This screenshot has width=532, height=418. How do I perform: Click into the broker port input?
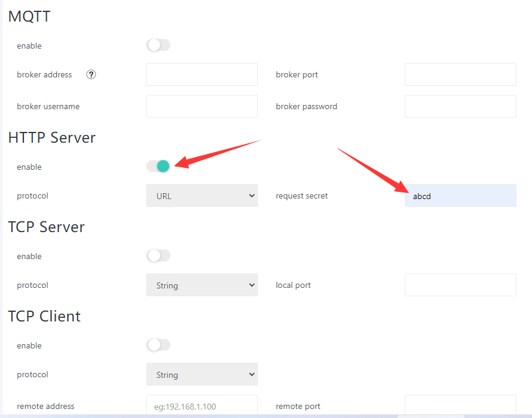[x=460, y=75]
